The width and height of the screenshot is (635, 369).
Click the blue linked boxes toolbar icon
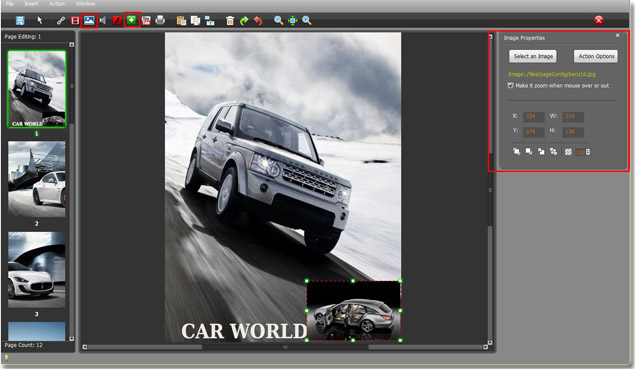point(210,20)
